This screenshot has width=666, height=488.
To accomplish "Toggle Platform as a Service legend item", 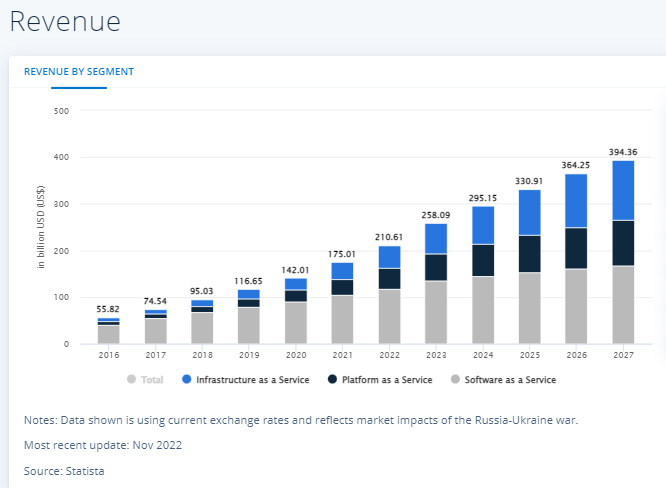I will 380,380.
